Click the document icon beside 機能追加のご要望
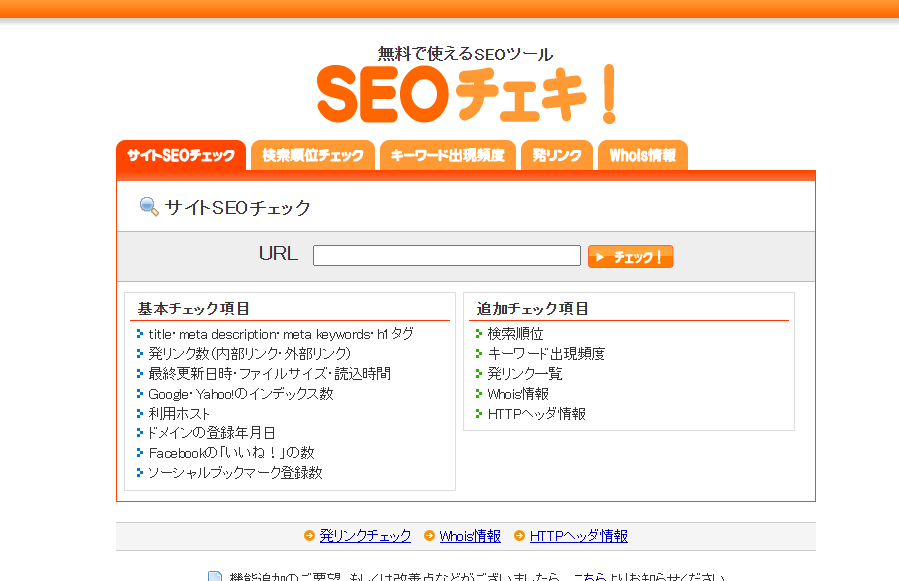This screenshot has height=581, width=899. 214,576
